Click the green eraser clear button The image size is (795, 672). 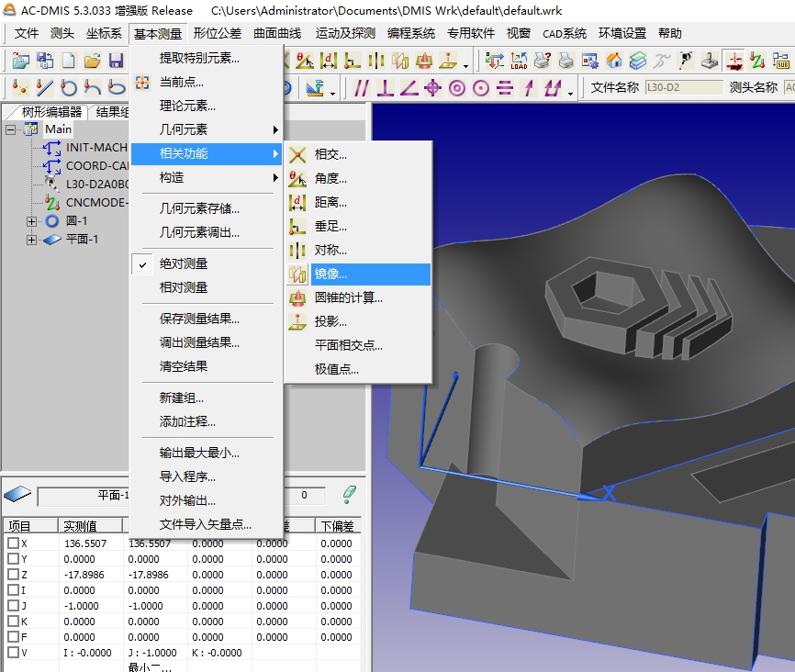click(352, 494)
